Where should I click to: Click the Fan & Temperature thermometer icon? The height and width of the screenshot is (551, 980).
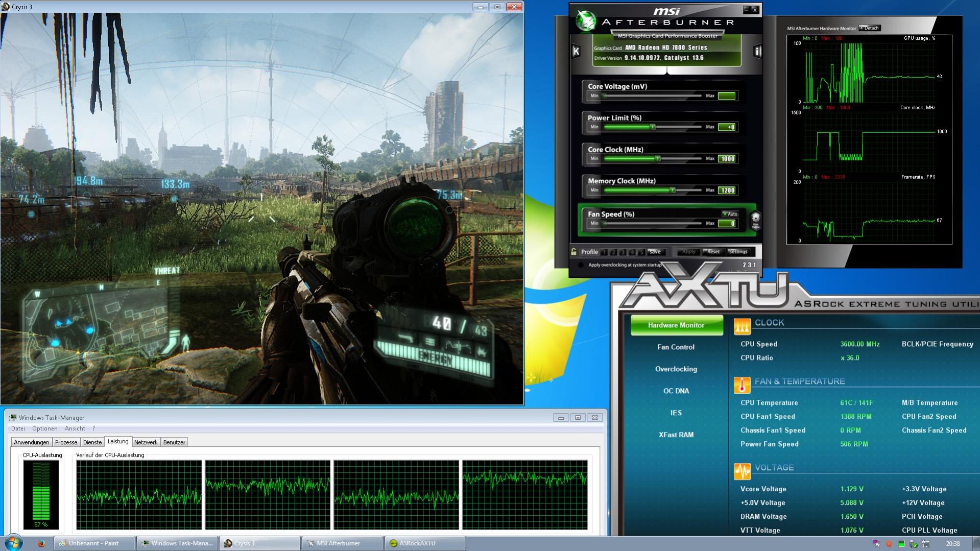point(742,385)
